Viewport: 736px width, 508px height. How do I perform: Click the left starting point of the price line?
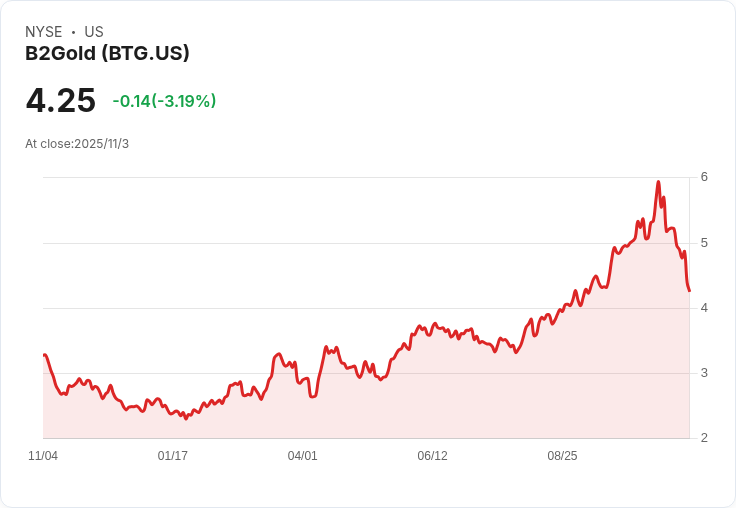click(x=44, y=355)
